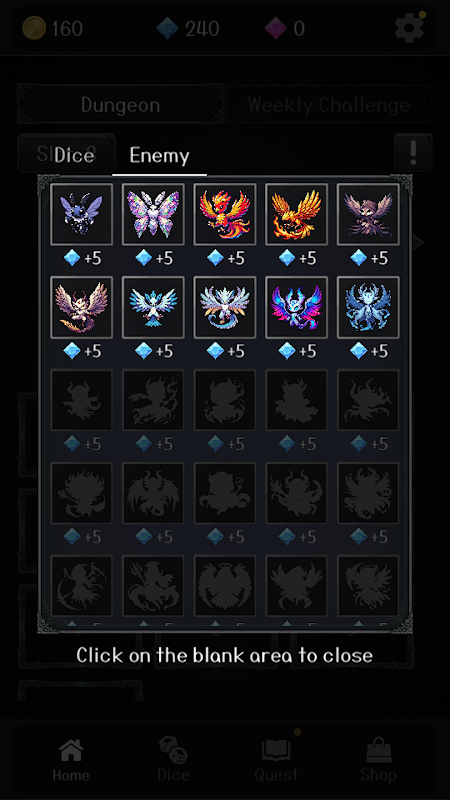Image resolution: width=450 pixels, height=800 pixels.
Task: Select the pale blue spectral moth enemy
Action: (368, 307)
